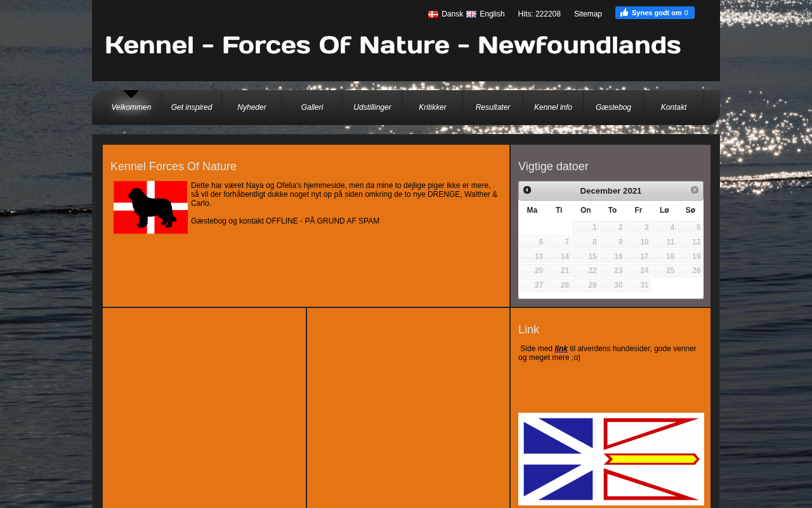Click the site title Kennel - Forces Of Nature
The width and height of the screenshot is (812, 508).
point(393,45)
